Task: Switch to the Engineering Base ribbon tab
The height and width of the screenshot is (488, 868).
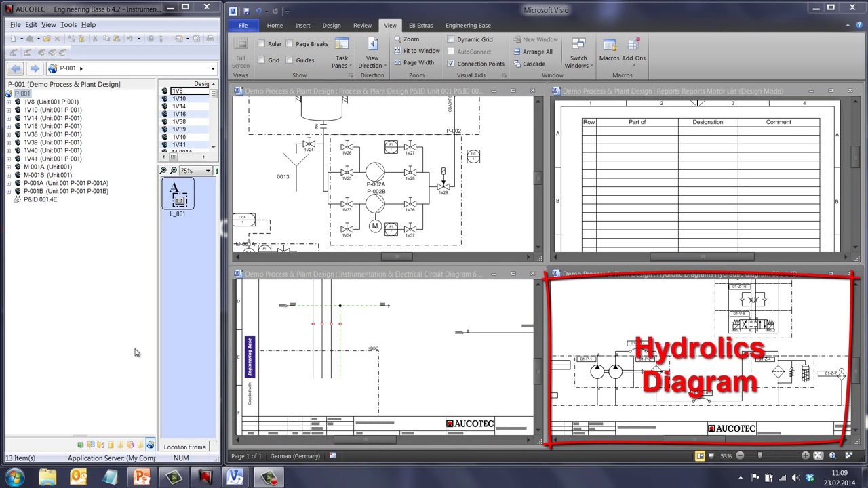Action: click(468, 26)
